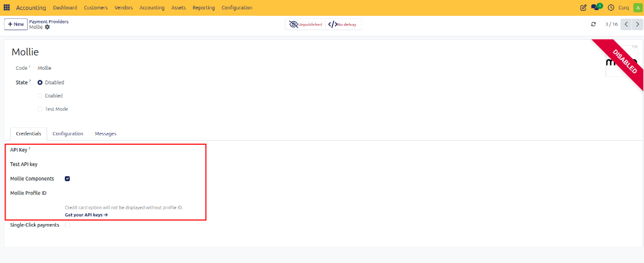
Task: Click the New button
Action: (x=16, y=25)
